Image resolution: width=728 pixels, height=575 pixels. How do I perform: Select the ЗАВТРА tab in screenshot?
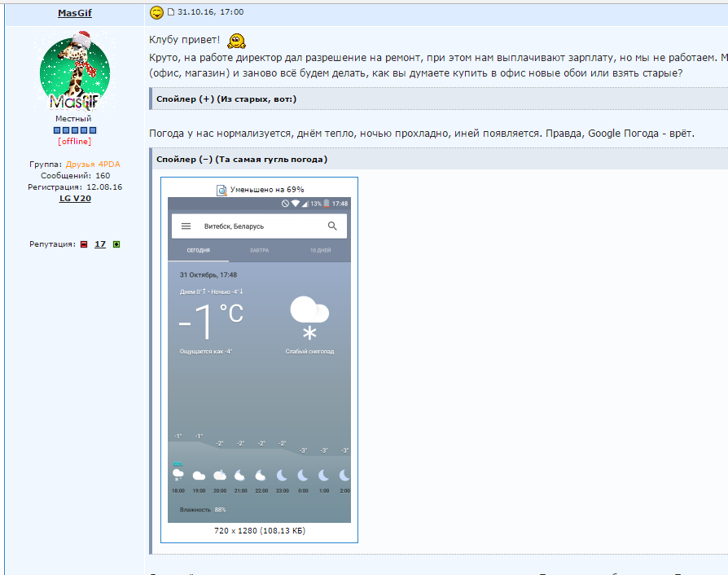pyautogui.click(x=259, y=250)
